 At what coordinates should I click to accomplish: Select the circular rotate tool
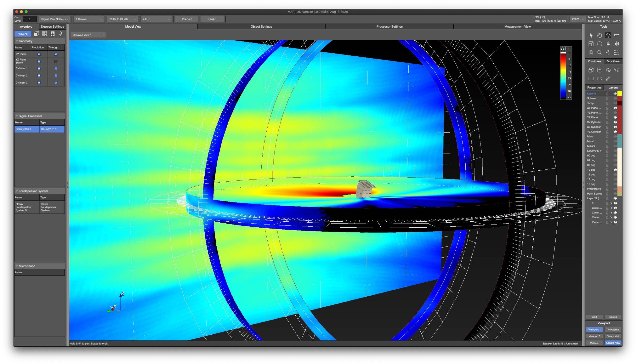(x=599, y=44)
